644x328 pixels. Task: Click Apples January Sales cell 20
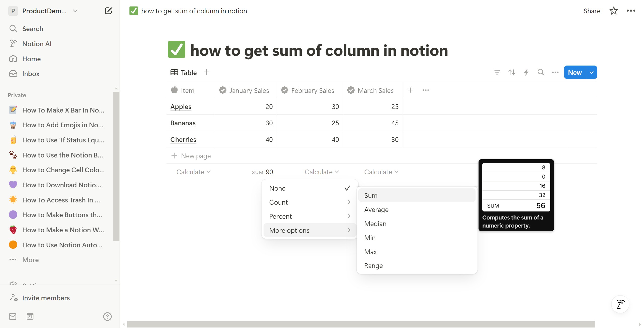246,106
